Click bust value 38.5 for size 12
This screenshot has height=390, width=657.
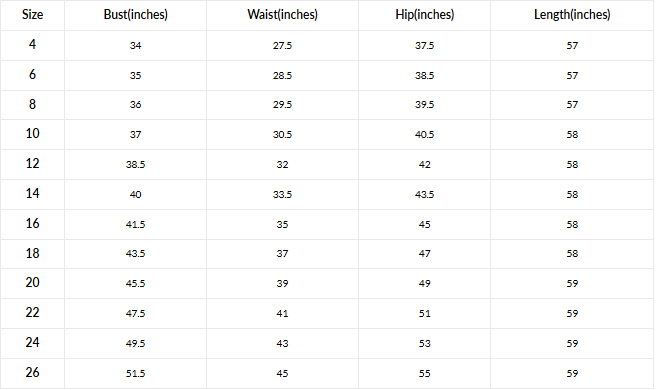tap(135, 165)
